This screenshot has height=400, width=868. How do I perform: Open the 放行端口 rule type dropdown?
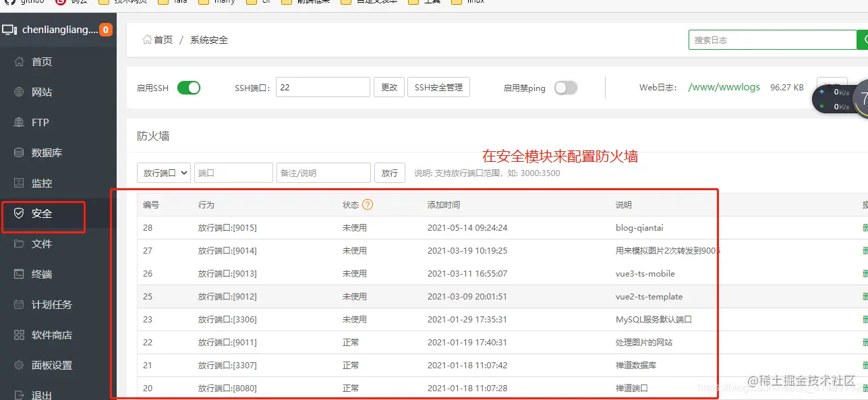pos(164,173)
